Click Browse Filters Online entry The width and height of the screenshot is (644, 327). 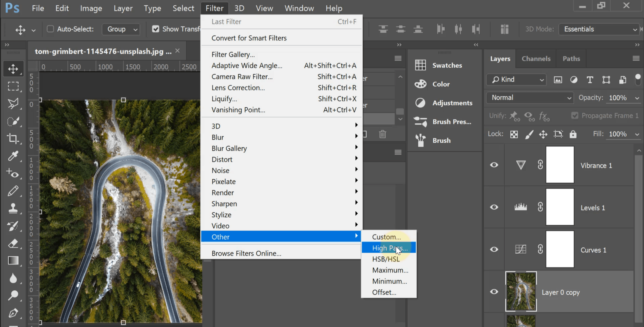click(282, 253)
